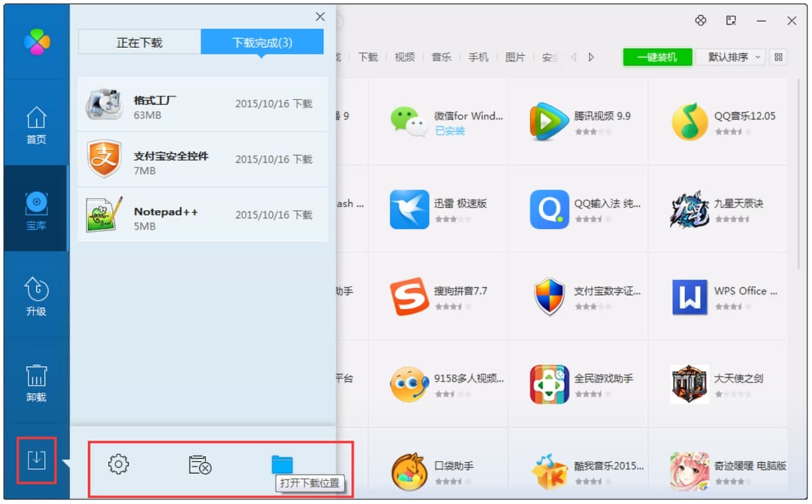Open the skin icon in title bar
812x504 pixels.
(x=701, y=20)
